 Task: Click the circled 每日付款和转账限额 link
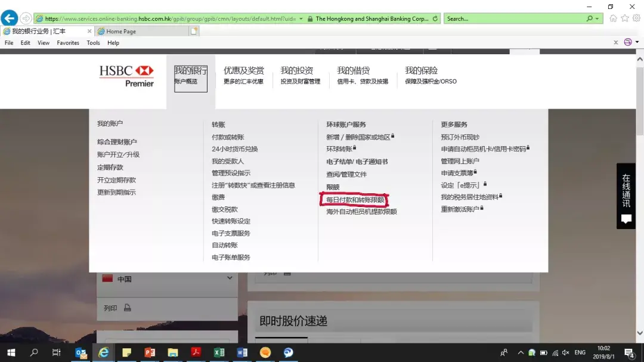354,198
